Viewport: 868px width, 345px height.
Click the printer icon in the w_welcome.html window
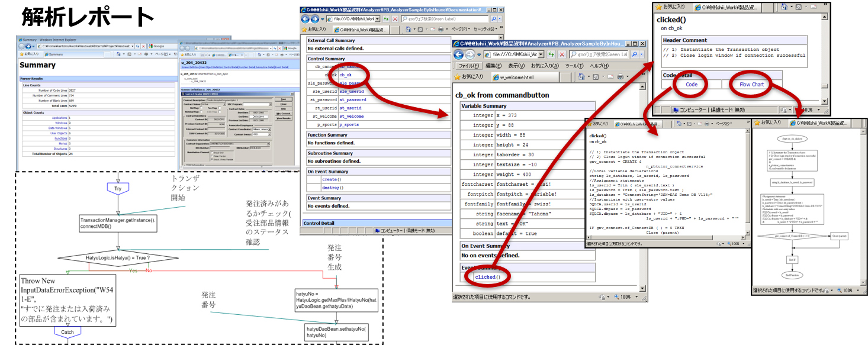pyautogui.click(x=620, y=77)
